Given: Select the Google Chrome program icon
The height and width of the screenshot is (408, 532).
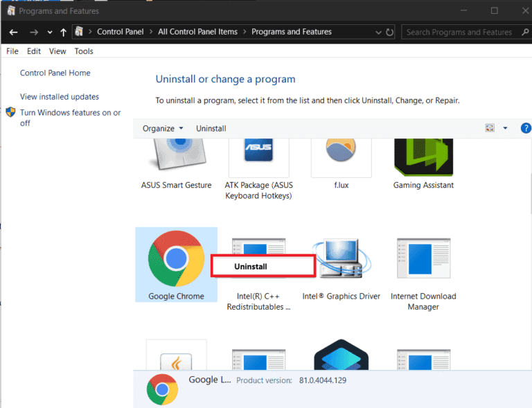Looking at the screenshot, I should (x=176, y=259).
